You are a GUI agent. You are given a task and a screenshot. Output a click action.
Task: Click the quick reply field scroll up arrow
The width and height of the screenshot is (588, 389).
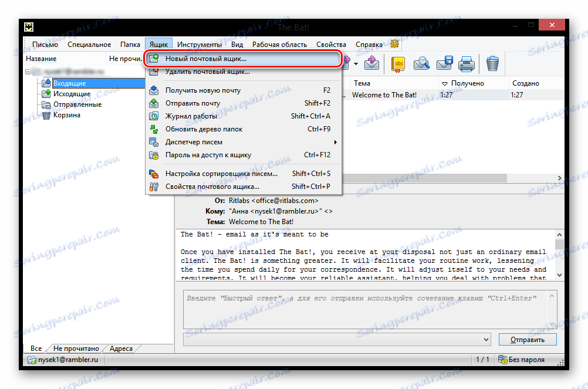[552, 296]
